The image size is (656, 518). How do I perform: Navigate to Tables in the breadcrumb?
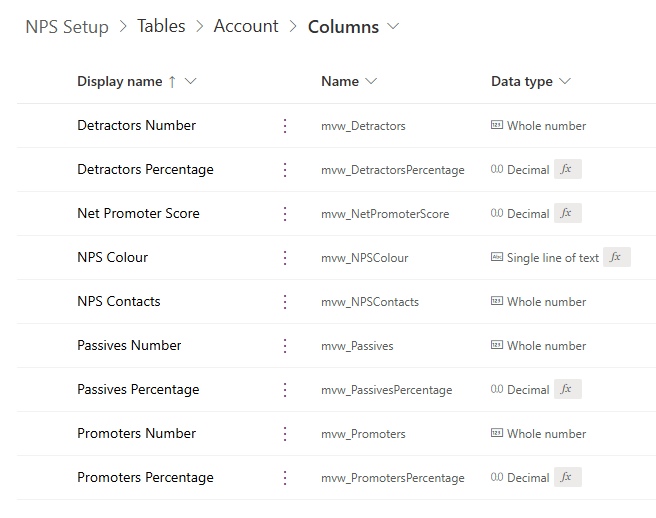pyautogui.click(x=161, y=27)
